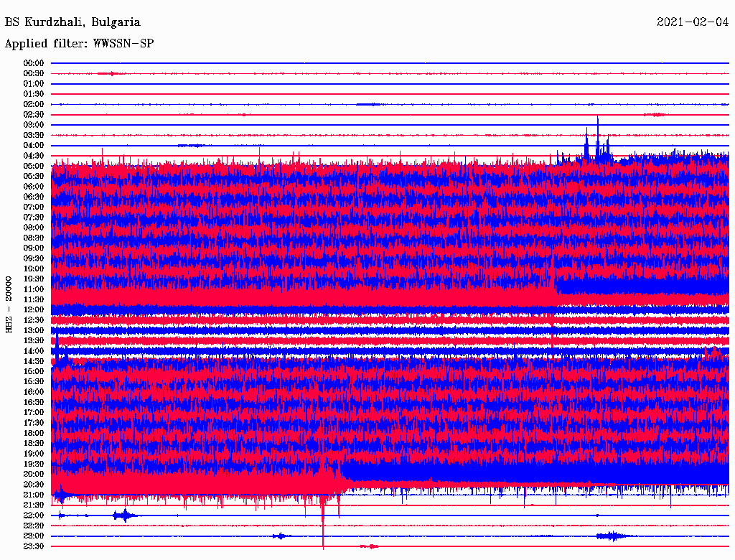
Task: Click the 17:00 time label
Action: [34, 413]
